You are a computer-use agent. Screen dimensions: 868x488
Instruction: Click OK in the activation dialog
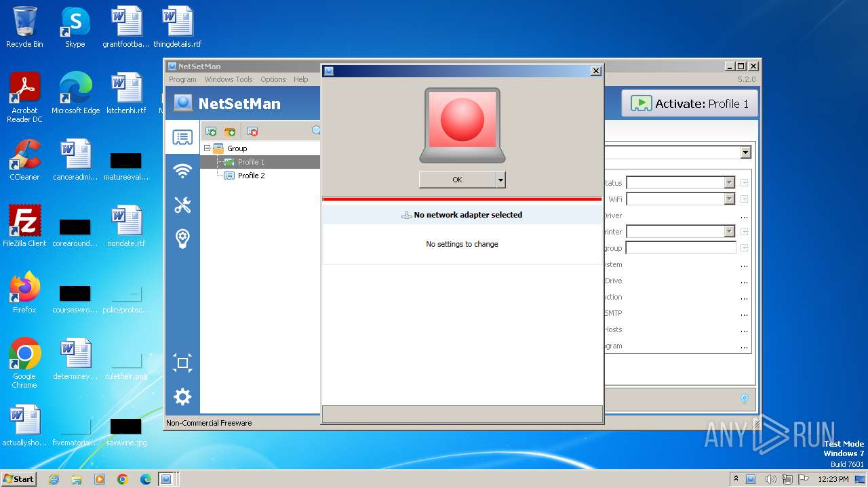coord(458,180)
